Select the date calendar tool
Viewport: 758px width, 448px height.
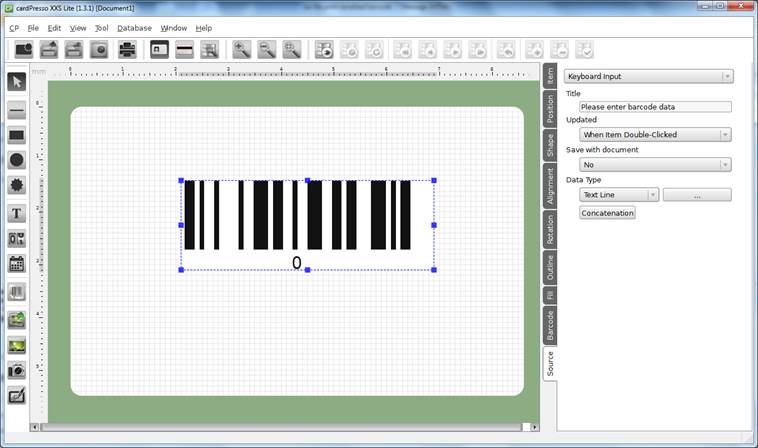(16, 264)
